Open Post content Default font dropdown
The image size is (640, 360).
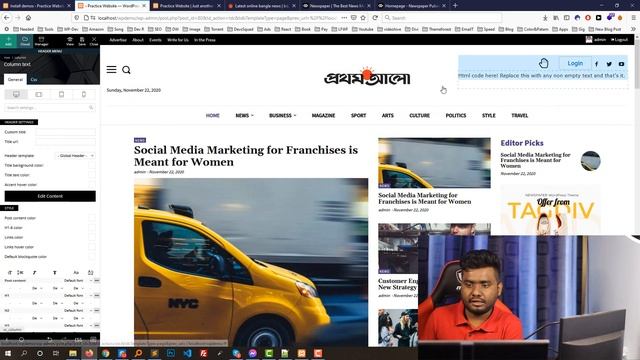click(x=77, y=281)
